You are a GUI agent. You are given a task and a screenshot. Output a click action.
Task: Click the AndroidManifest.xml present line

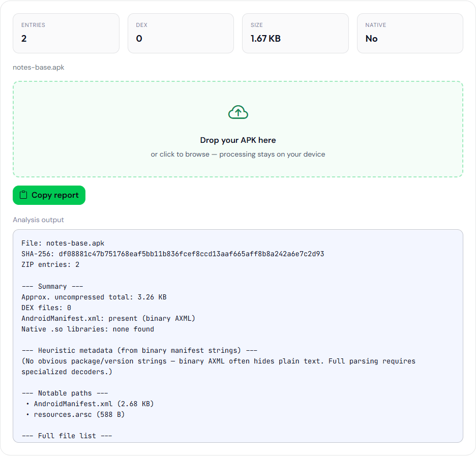[108, 318]
